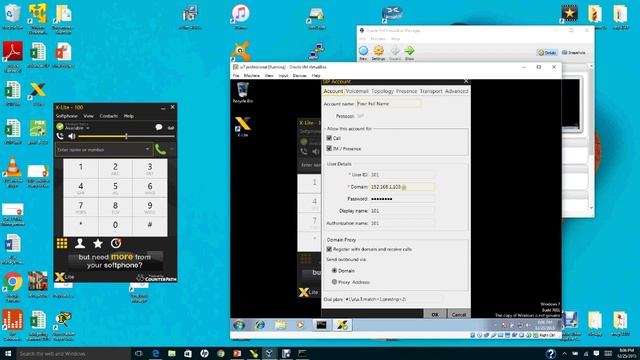Image resolution: width=640 pixels, height=360 pixels.
Task: Click the Settings gear in VirtualBox Manager
Action: (378, 53)
